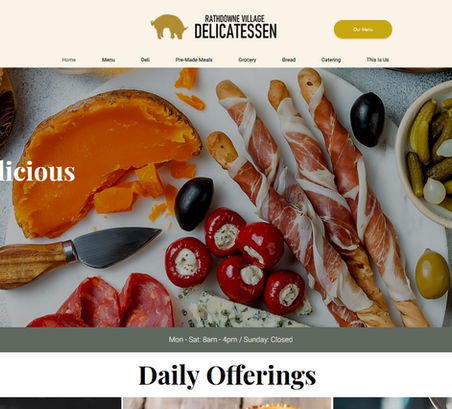Open the left Daily Offerings thumbnail
The image size is (452, 409).
pyautogui.click(x=60, y=403)
